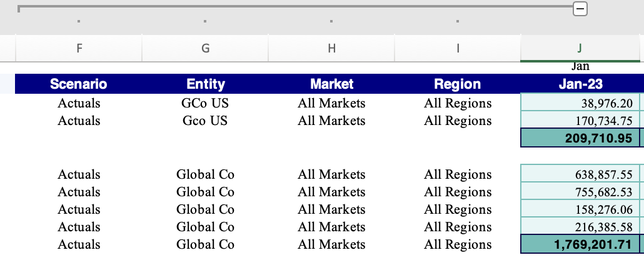The height and width of the screenshot is (270, 644).
Task: Select Actuals in the 38,976.20 row
Action: (x=79, y=102)
